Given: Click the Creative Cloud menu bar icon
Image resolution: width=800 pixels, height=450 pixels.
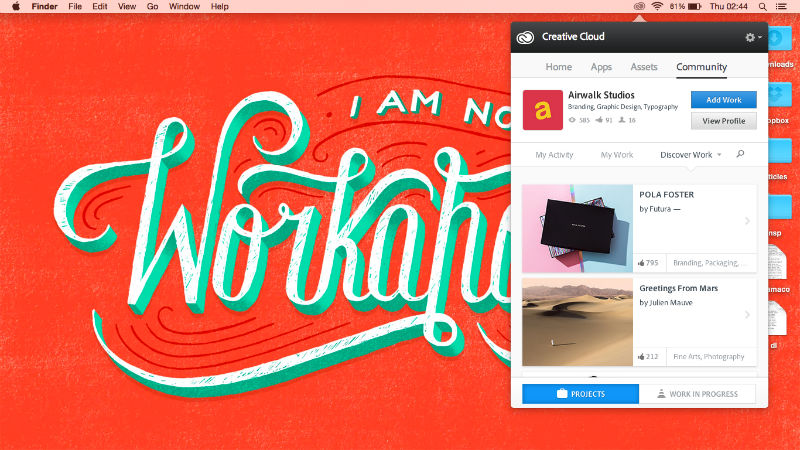Looking at the screenshot, I should tap(639, 7).
